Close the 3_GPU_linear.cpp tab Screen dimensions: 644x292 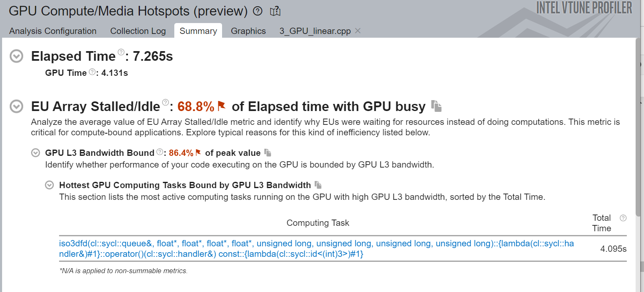click(x=358, y=31)
